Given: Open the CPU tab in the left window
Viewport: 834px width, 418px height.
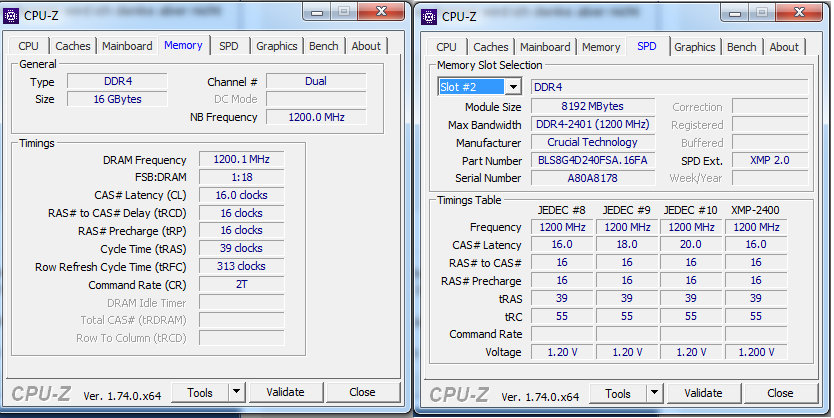Looking at the screenshot, I should (x=28, y=46).
